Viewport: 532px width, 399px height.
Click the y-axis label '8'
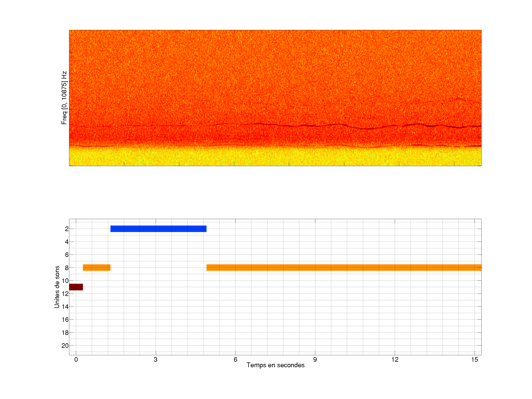tap(67, 268)
